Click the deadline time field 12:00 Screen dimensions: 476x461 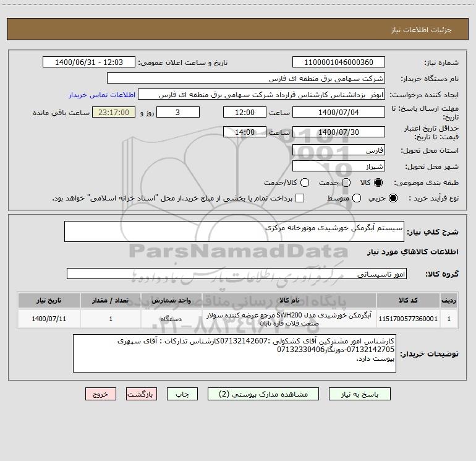(x=245, y=112)
